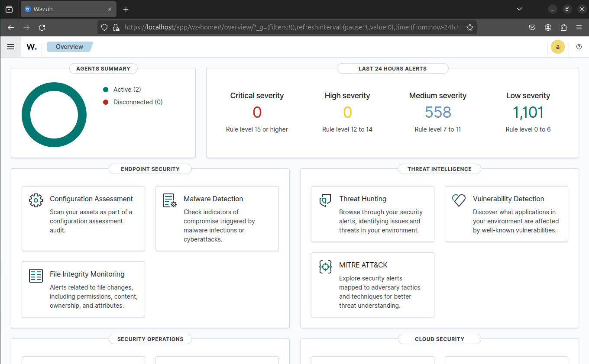The image size is (589, 364).
Task: Click the LAST 24 HOURS ALERTS title
Action: (392, 68)
